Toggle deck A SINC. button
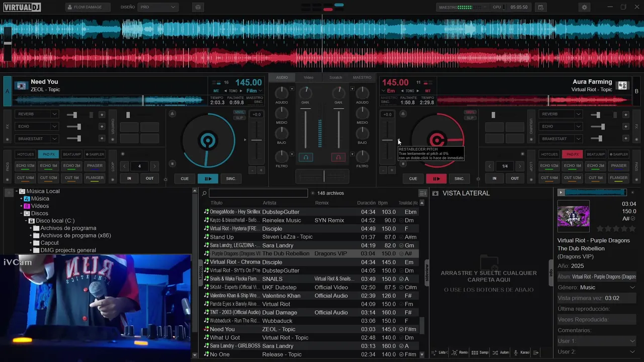 [231, 178]
